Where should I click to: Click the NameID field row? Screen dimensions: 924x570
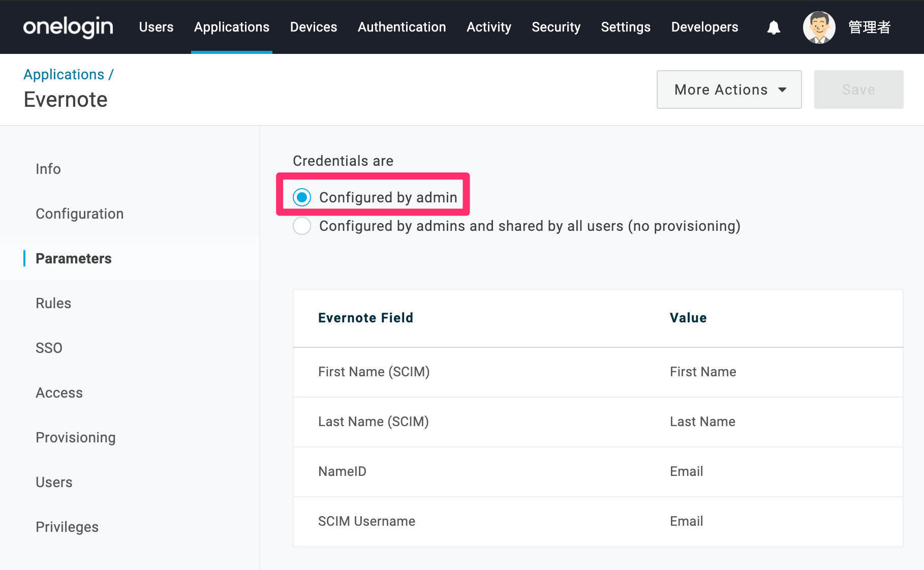pos(598,472)
